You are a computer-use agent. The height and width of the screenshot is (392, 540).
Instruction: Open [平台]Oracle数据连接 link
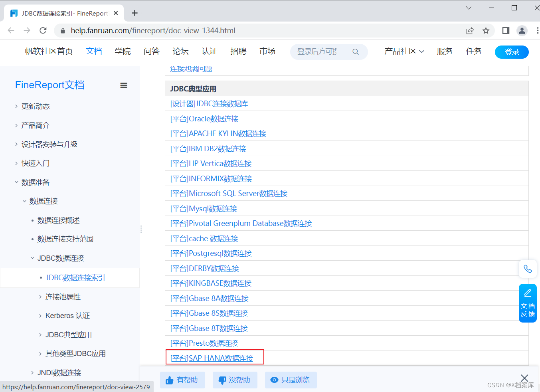204,119
